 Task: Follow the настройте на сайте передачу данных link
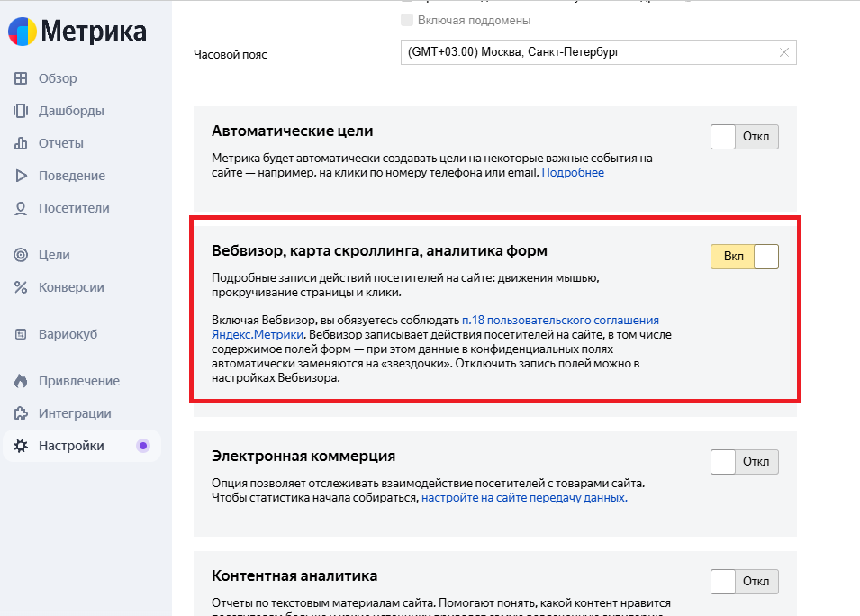pyautogui.click(x=524, y=497)
